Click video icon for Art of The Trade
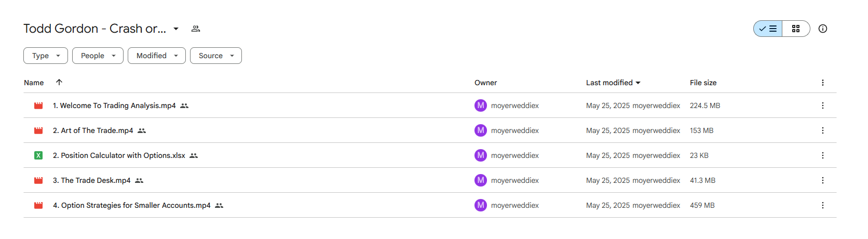The image size is (868, 239). pos(38,130)
